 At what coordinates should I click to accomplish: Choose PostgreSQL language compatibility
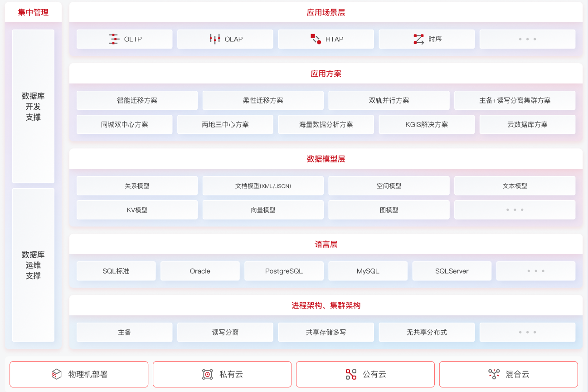click(x=284, y=271)
